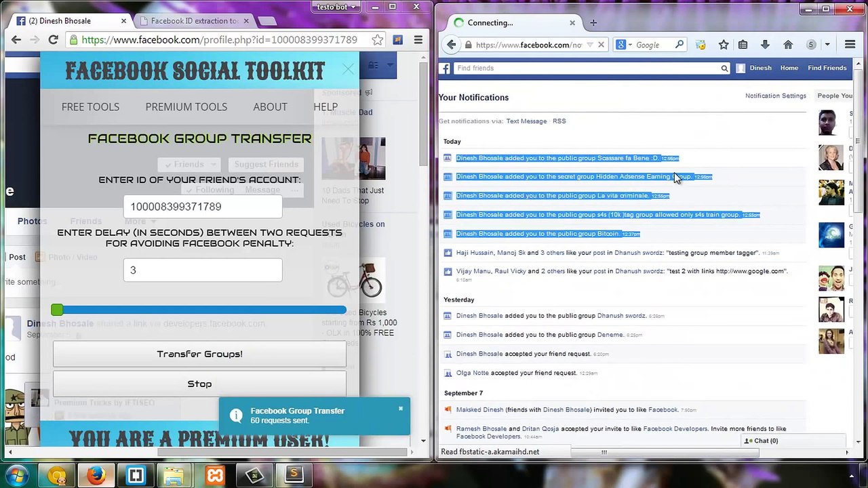
Task: Click delay seconds input field
Action: [x=203, y=270]
